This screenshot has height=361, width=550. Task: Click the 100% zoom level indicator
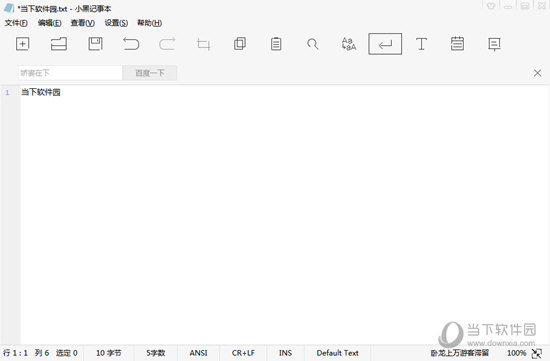point(517,353)
